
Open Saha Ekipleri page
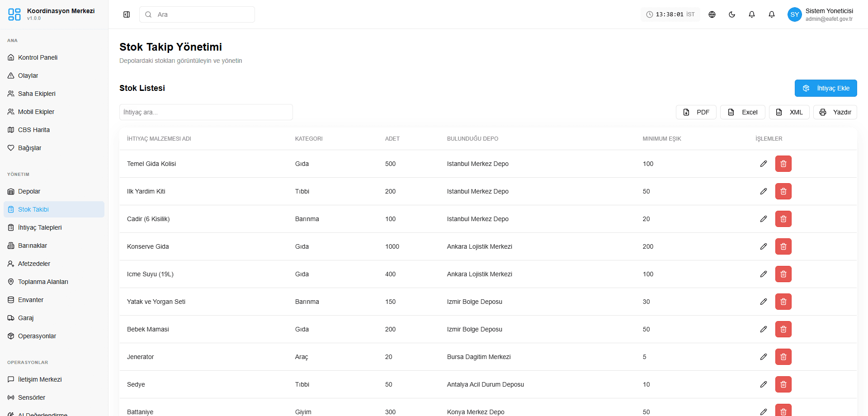(x=54, y=94)
